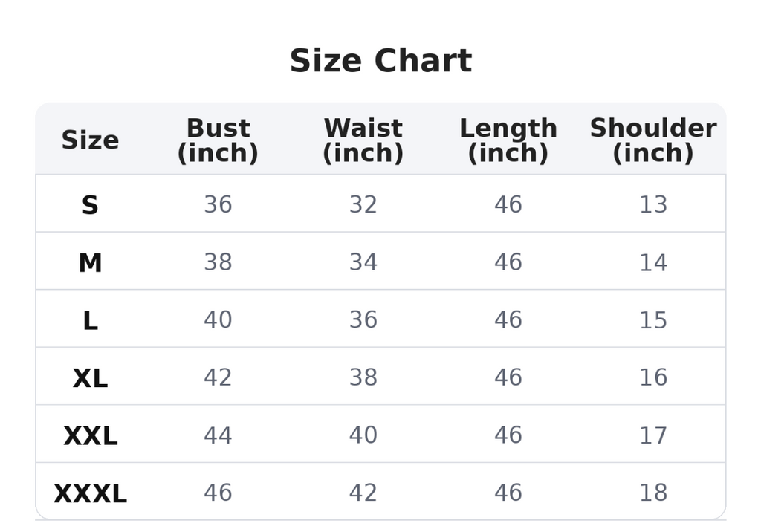Select the Size column header
This screenshot has width=761, height=532.
pos(90,140)
